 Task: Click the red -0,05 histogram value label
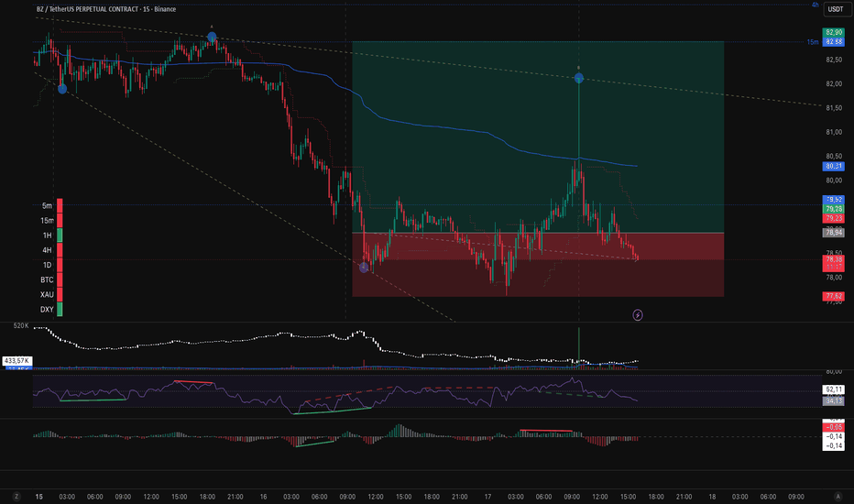click(833, 427)
